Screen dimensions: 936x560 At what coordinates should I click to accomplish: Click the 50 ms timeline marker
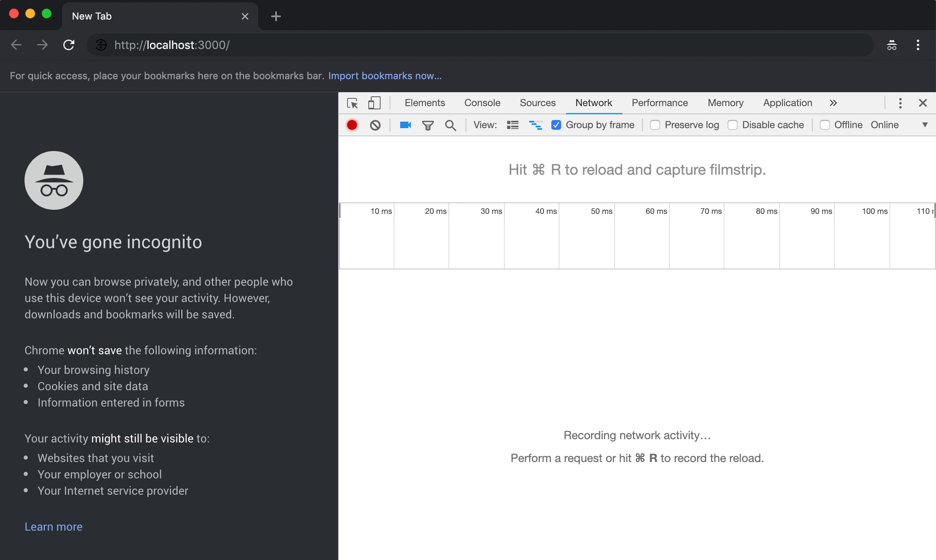point(602,211)
